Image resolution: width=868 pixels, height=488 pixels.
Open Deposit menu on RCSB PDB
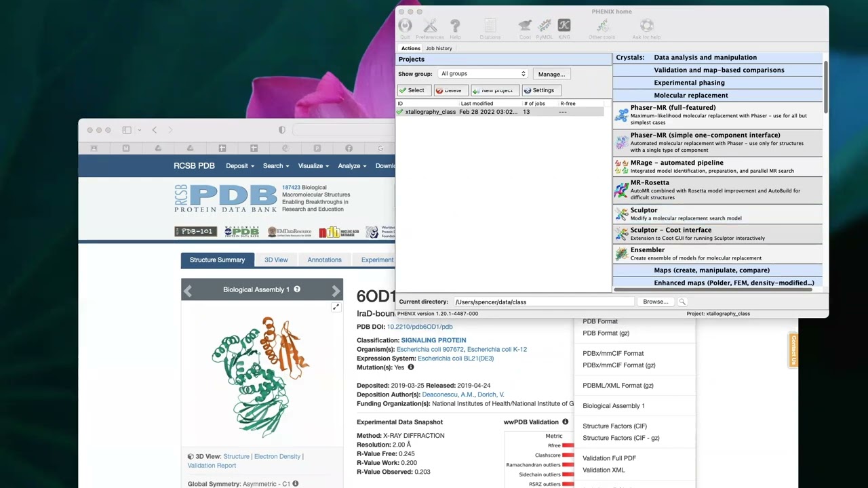pyautogui.click(x=240, y=166)
